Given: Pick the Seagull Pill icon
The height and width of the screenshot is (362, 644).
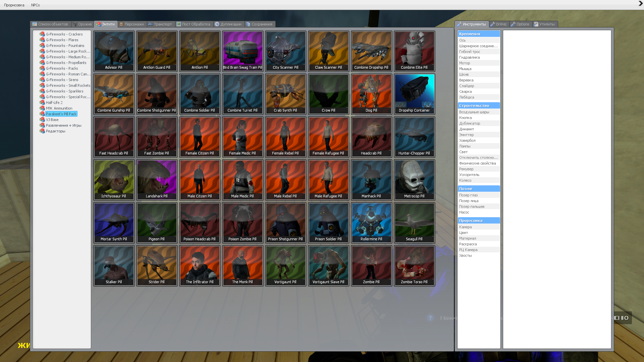Looking at the screenshot, I should point(415,223).
